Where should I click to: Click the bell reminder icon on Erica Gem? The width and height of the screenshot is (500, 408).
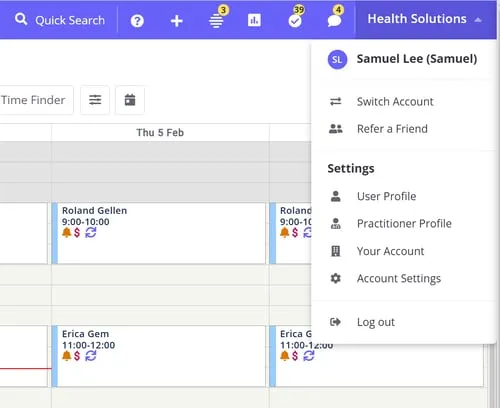click(67, 356)
